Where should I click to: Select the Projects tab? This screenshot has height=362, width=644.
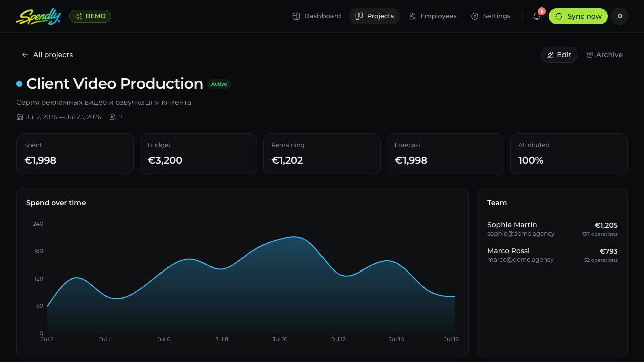point(375,16)
